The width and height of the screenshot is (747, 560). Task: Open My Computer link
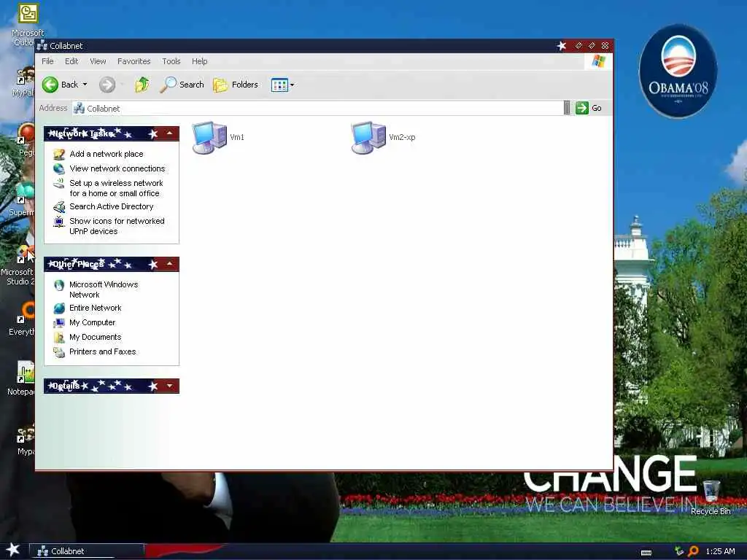pyautogui.click(x=93, y=323)
